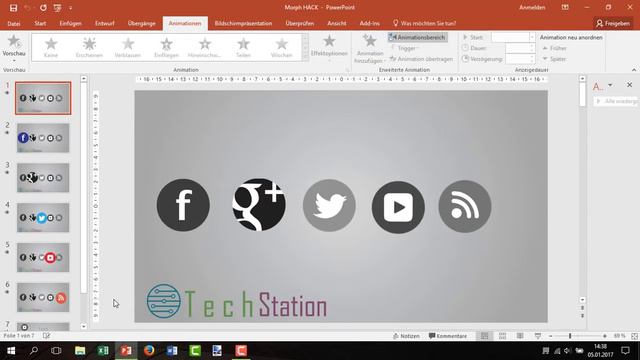Select the Einfliegen animation effect
The height and width of the screenshot is (360, 640).
point(166,47)
